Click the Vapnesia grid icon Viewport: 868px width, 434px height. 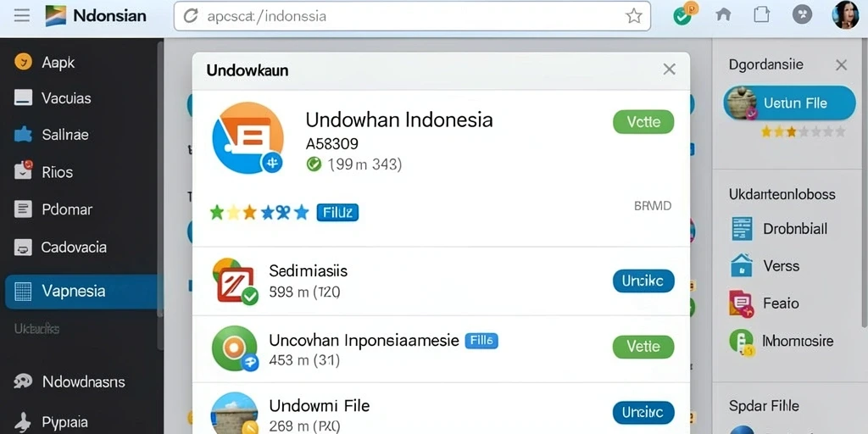pos(23,292)
